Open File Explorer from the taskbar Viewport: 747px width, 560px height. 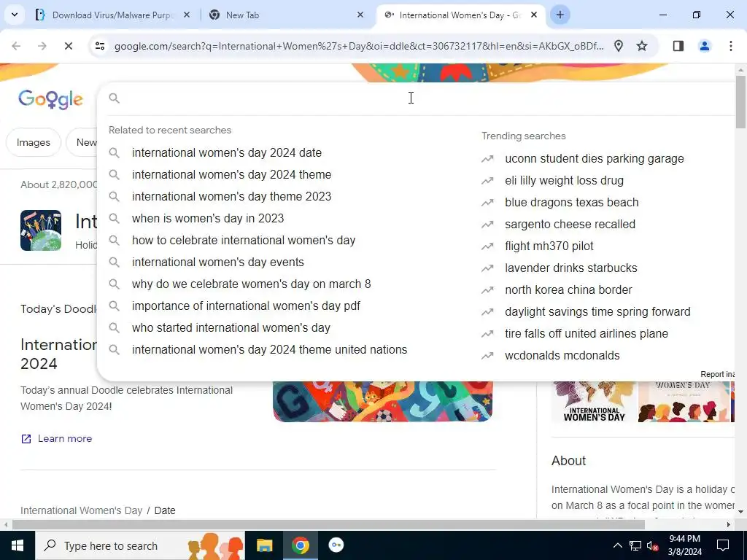coord(264,545)
